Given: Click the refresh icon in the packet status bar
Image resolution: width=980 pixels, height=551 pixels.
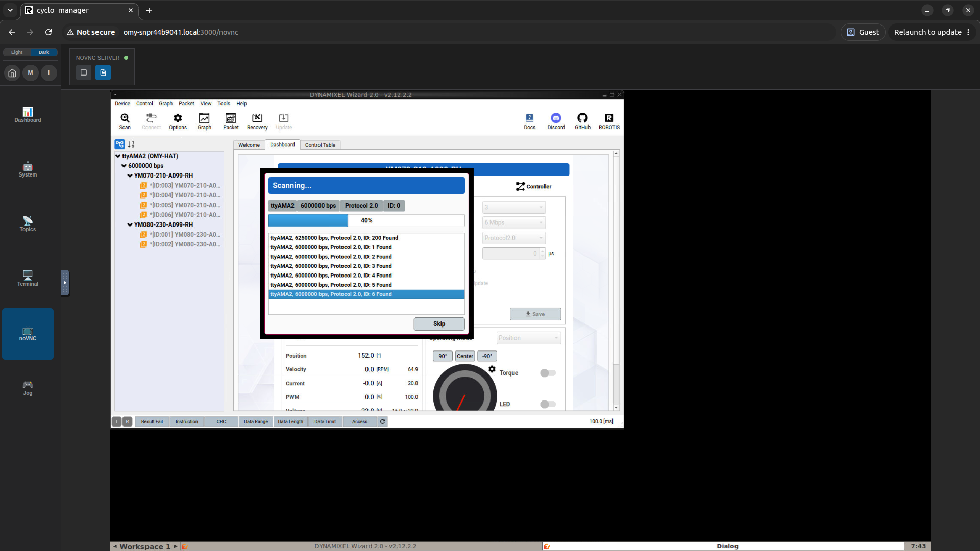Looking at the screenshot, I should pyautogui.click(x=382, y=421).
